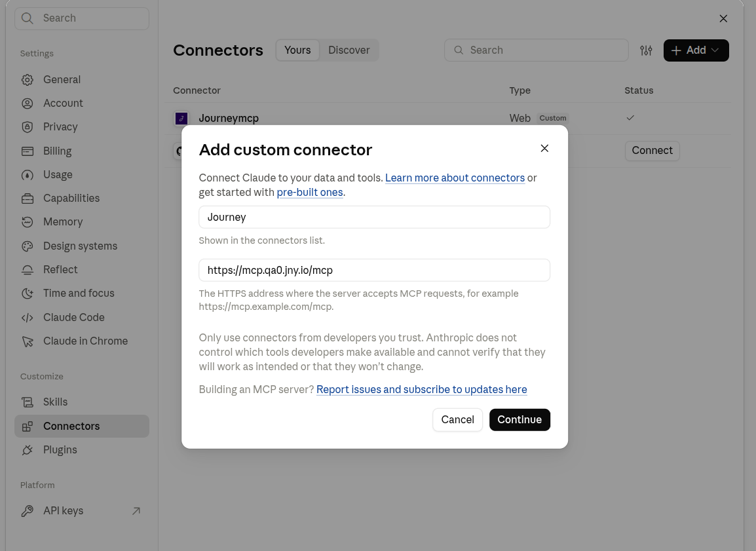Switch to the Discover tab

point(349,50)
